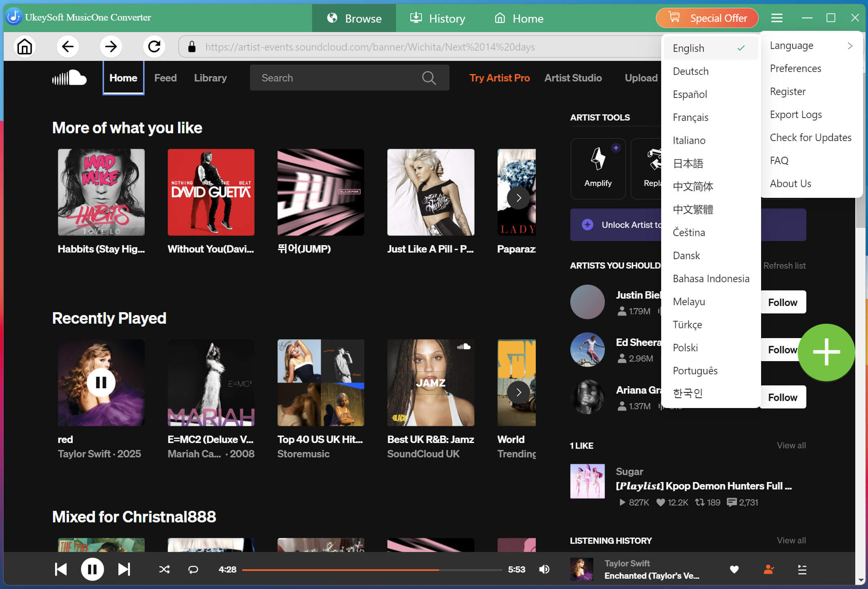Click the Upload link
The height and width of the screenshot is (589, 868).
tap(641, 78)
